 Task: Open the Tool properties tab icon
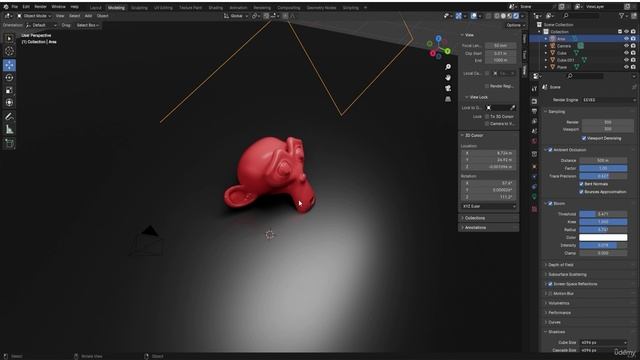[534, 89]
